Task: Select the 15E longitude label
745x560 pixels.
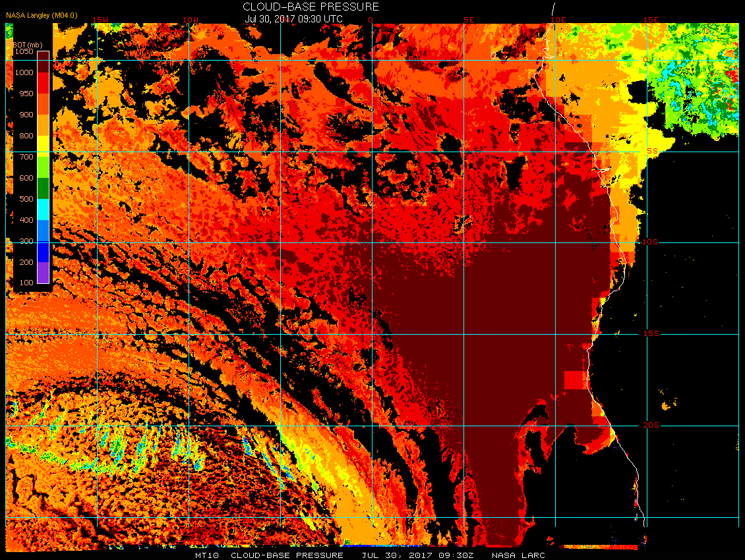Action: [651, 20]
